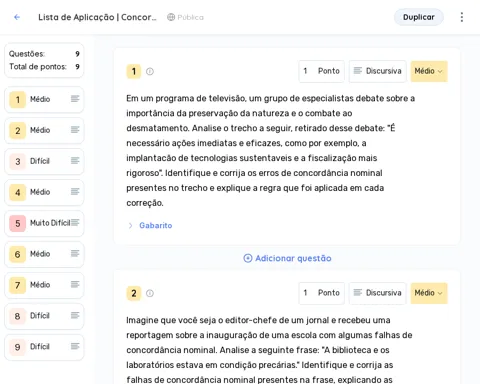Select question 8 Difícil in the sidebar
The height and width of the screenshot is (384, 480).
click(x=44, y=316)
